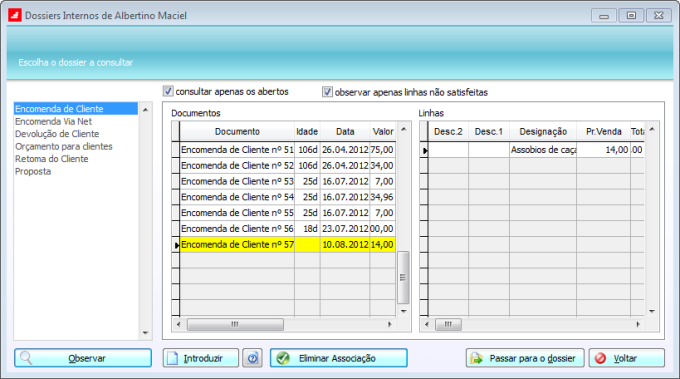Select Retoma do Cliente in dossier list
This screenshot has height=379, width=680.
(76, 159)
